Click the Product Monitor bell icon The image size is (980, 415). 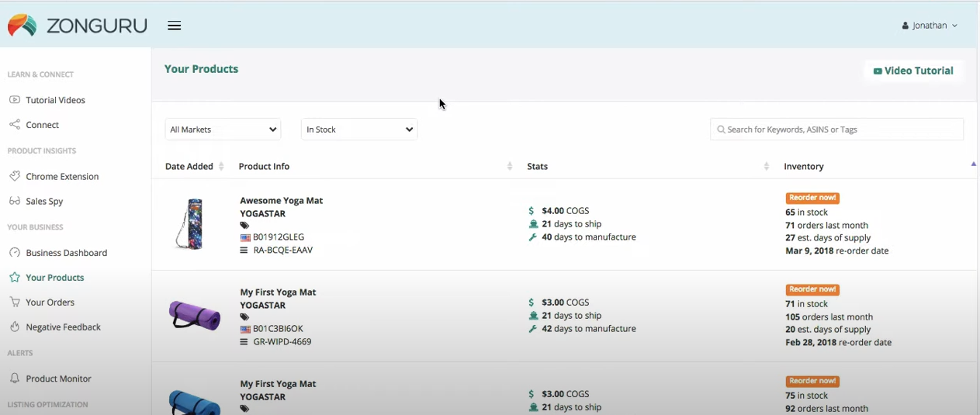15,379
